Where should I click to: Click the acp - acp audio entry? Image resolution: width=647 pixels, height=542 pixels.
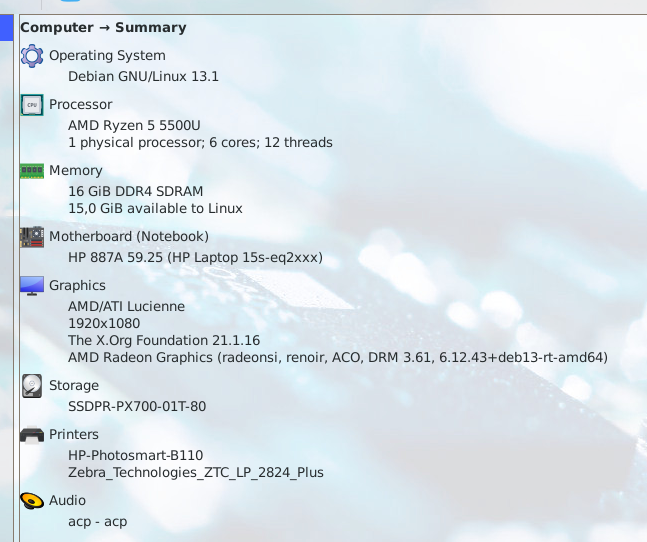tap(97, 521)
